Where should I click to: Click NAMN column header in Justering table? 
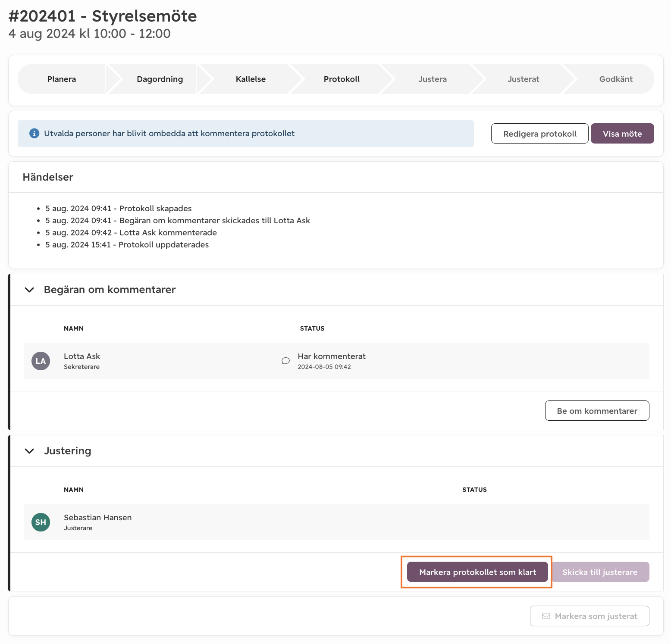[x=74, y=490]
